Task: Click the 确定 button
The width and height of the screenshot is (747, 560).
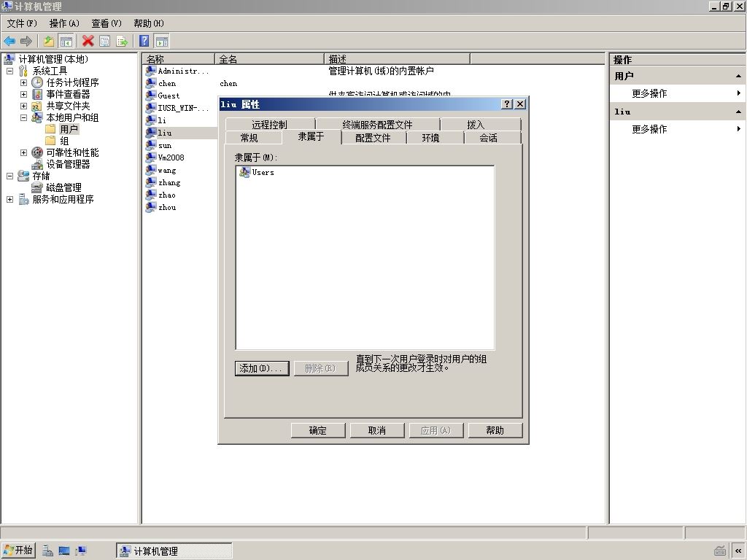Action: pyautogui.click(x=318, y=430)
